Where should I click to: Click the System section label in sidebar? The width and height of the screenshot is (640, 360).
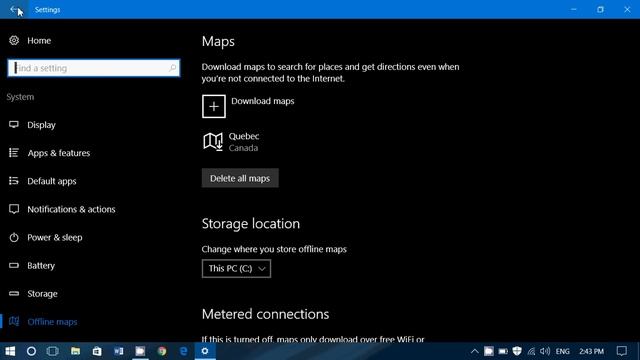[x=20, y=97]
